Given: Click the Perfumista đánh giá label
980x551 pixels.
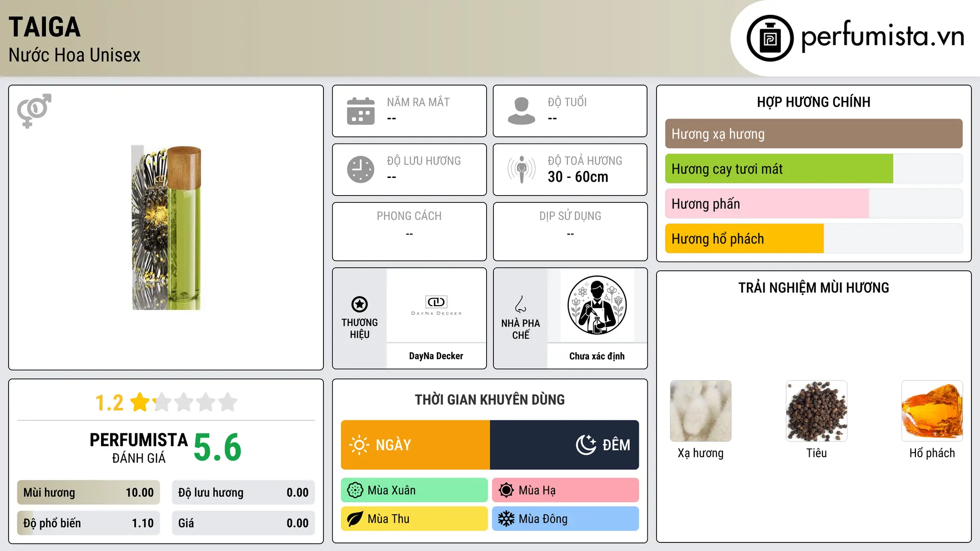Looking at the screenshot, I should (139, 448).
